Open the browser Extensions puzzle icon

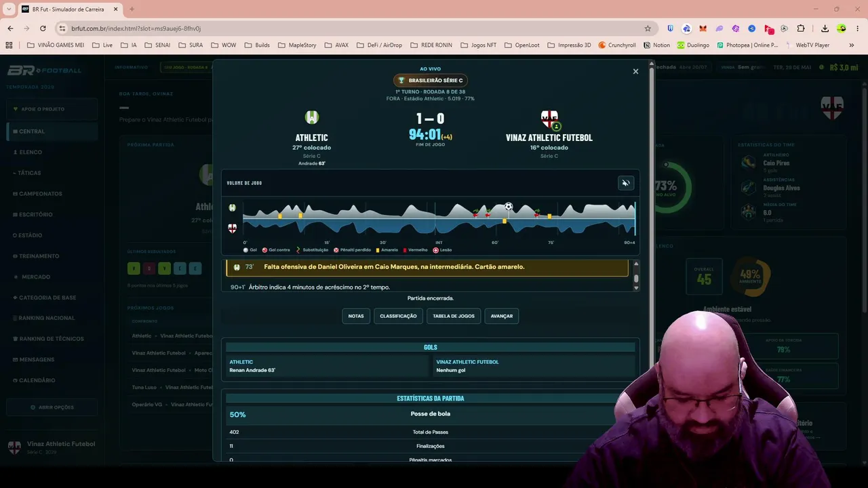click(x=801, y=28)
